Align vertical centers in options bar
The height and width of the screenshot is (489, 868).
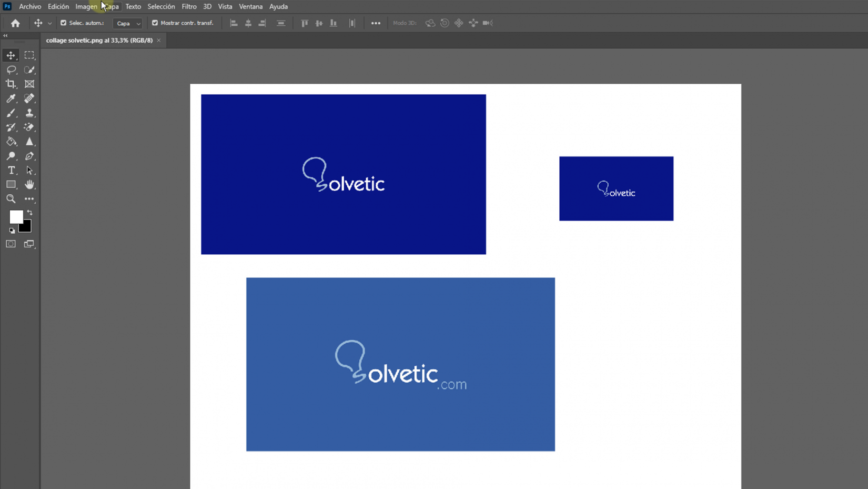tap(319, 23)
